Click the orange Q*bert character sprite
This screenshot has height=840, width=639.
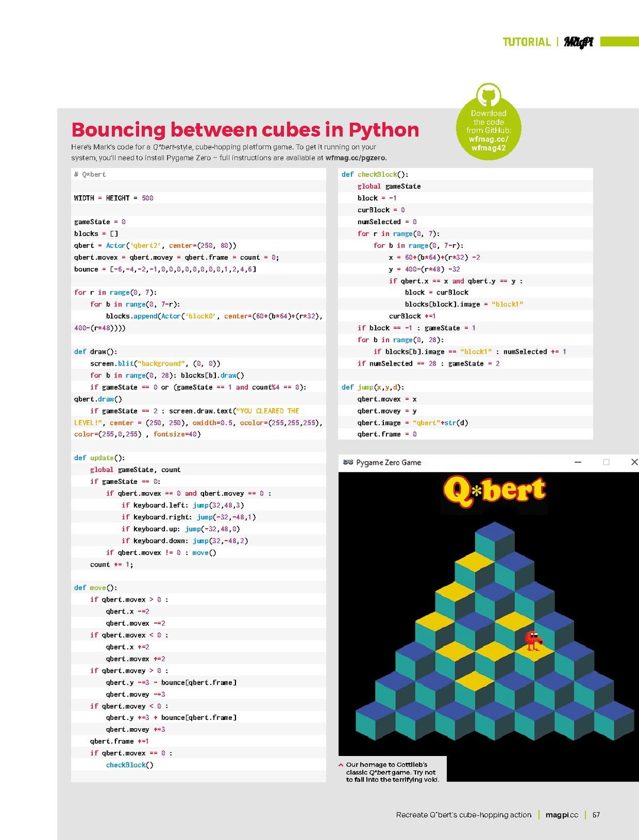533,640
